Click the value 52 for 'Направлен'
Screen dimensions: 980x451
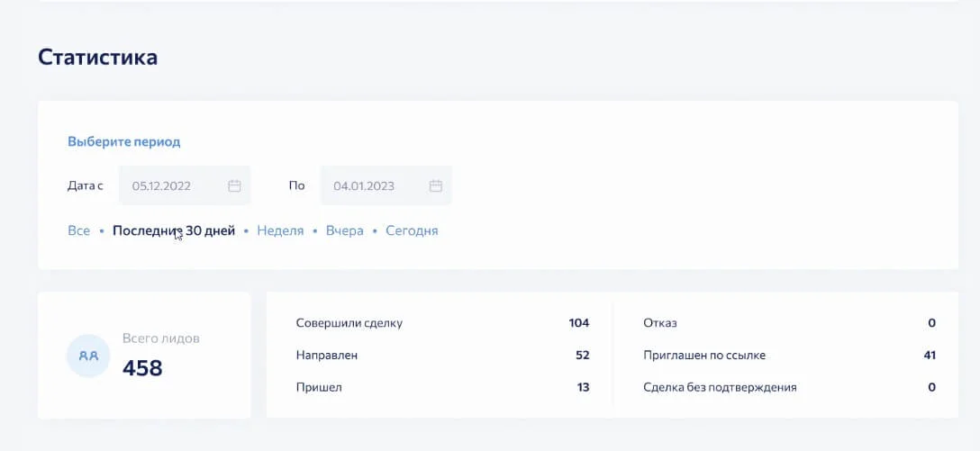pos(583,356)
